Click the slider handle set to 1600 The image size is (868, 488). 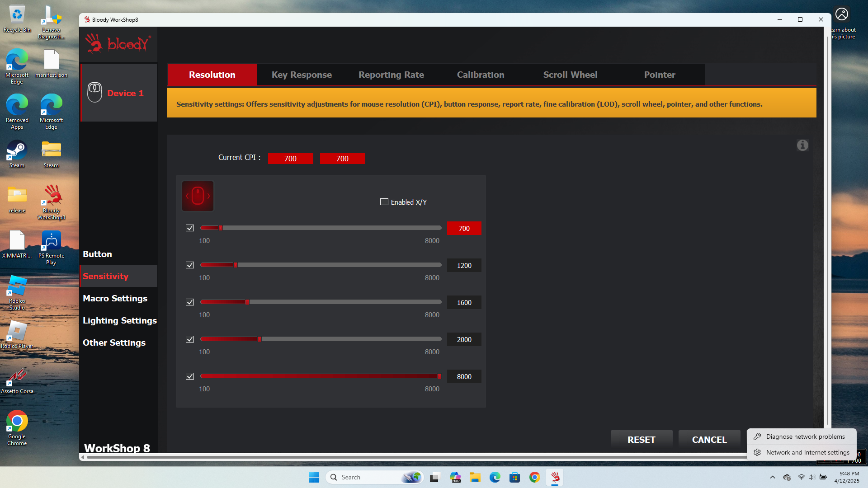[247, 302]
